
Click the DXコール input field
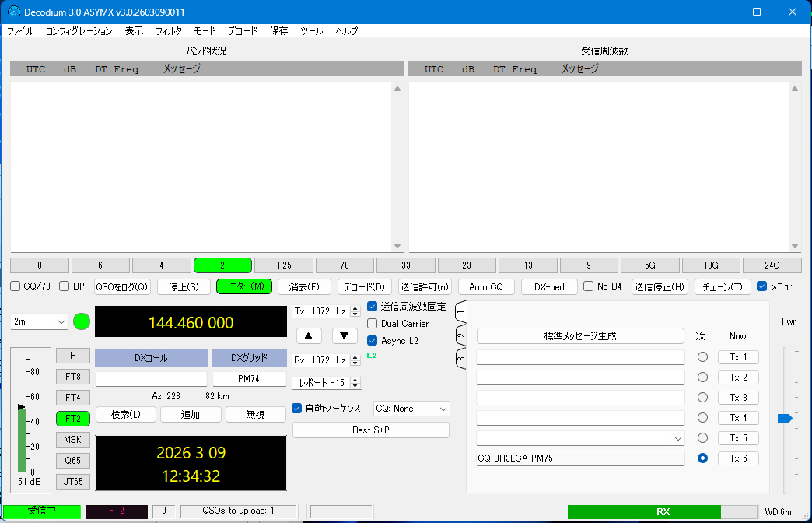(151, 379)
